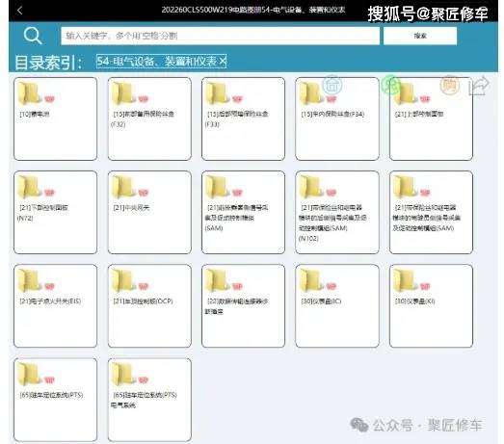Viewport: 504px width, 444px height.
Task: Open the SAM N102 folder card
Action: tap(337, 212)
